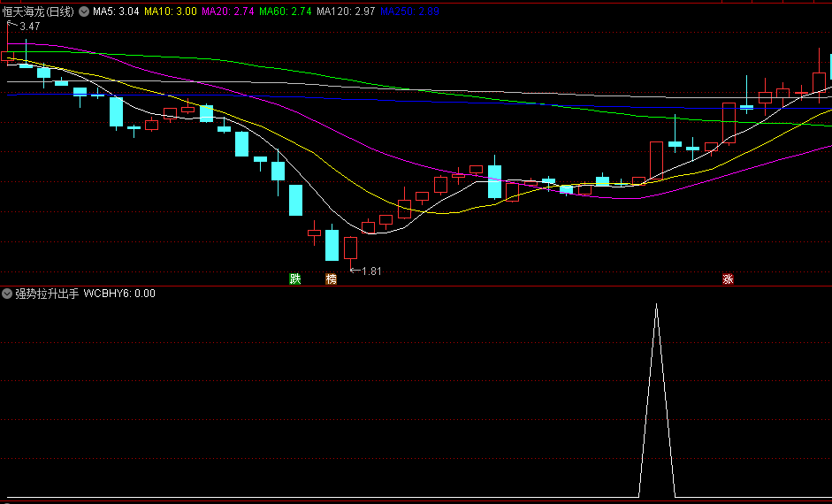The width and height of the screenshot is (832, 504).
Task: Click the peak of the WCBHY6 signal spike
Action: click(x=656, y=304)
